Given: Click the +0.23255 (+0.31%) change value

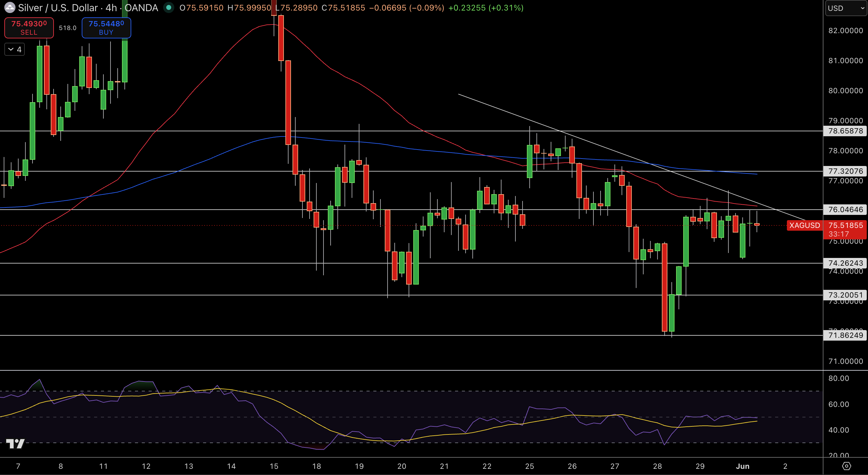Looking at the screenshot, I should [x=486, y=8].
